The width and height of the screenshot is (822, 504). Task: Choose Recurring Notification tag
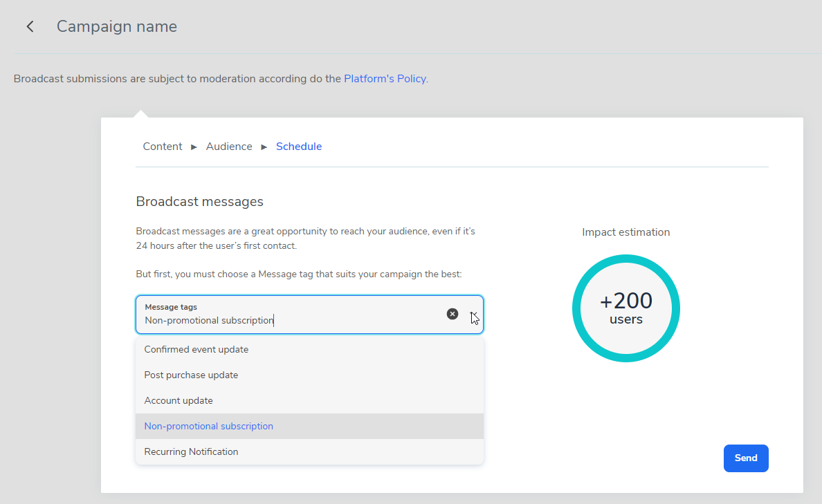[191, 451]
